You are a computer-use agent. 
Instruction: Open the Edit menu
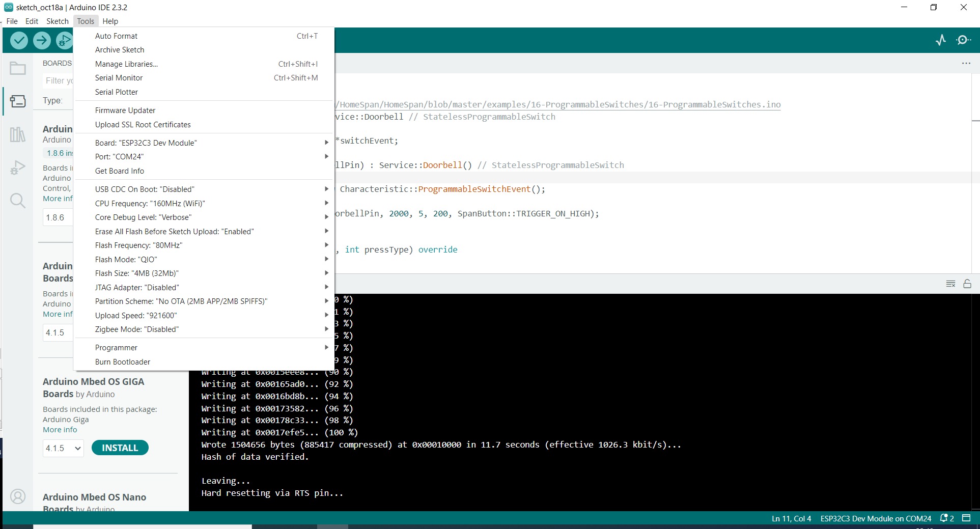click(32, 21)
